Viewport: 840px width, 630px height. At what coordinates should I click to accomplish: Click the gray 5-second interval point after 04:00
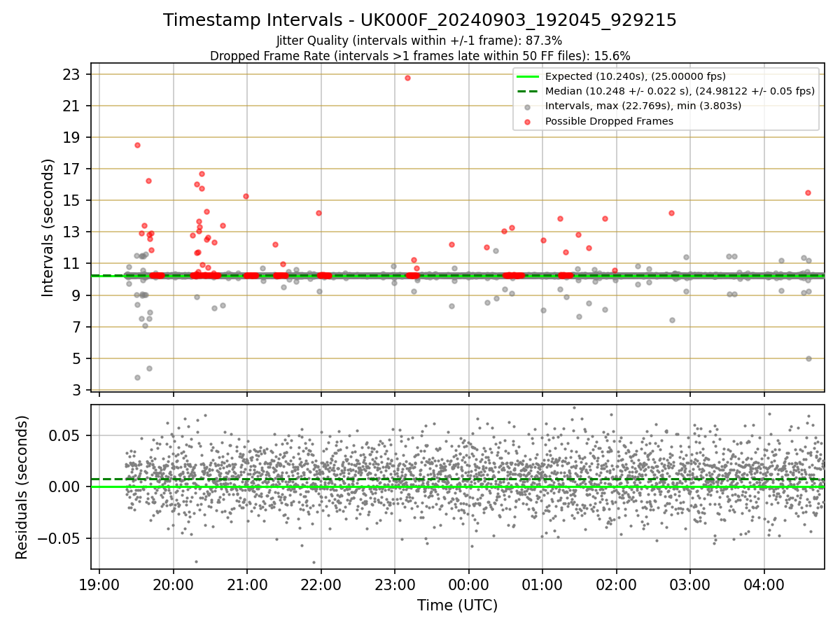(808, 358)
